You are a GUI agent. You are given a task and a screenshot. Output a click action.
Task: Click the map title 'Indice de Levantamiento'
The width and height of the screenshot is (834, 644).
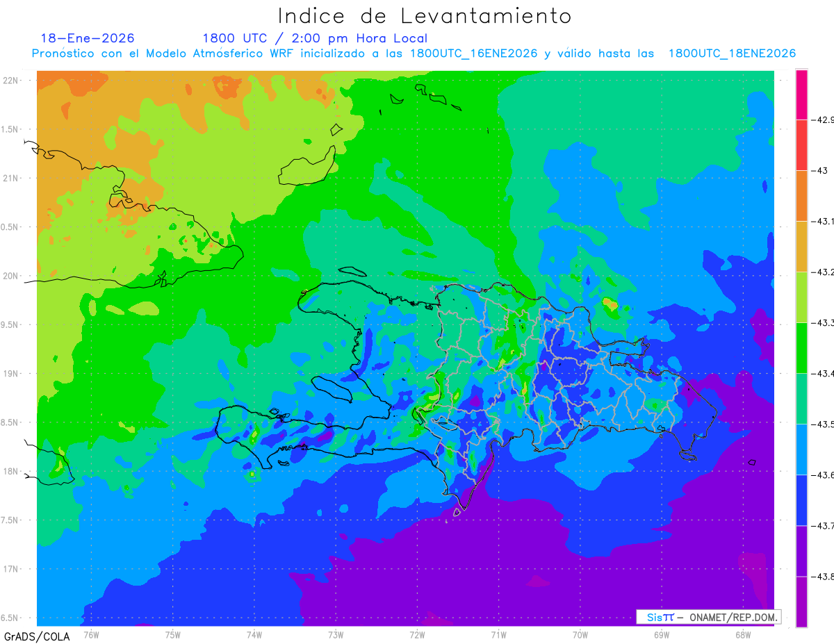pos(425,15)
